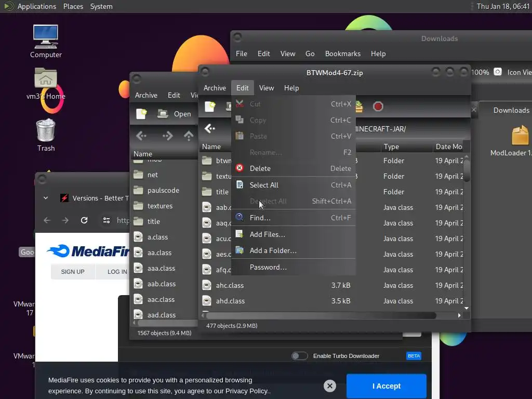
Task: Open the Applications menu in top panel
Action: tap(37, 6)
